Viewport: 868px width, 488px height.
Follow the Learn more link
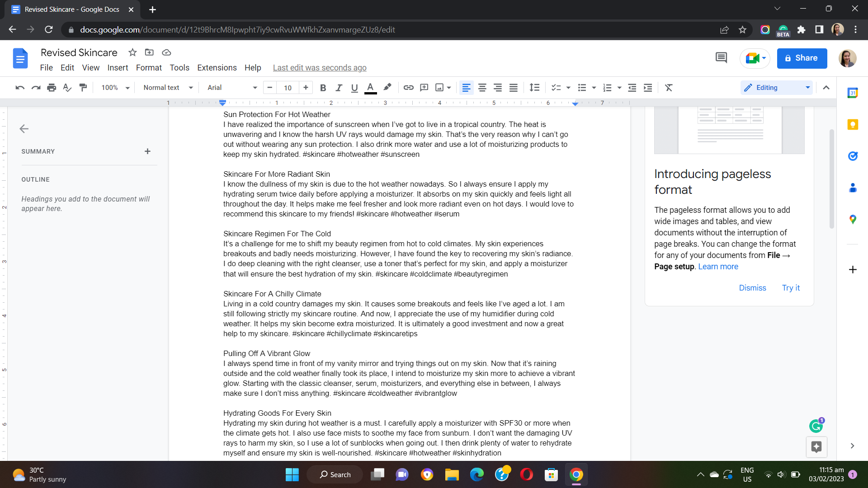tap(718, 267)
